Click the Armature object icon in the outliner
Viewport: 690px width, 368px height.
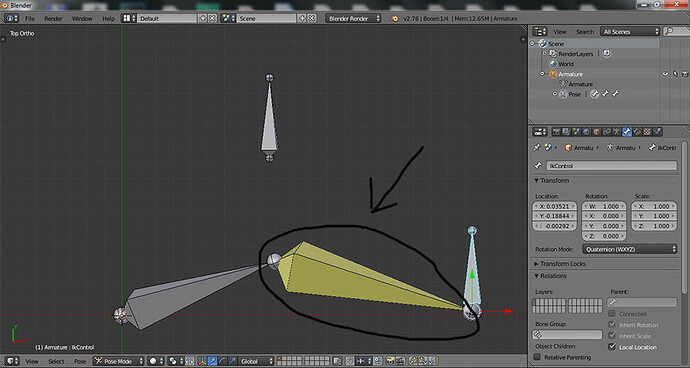click(553, 74)
